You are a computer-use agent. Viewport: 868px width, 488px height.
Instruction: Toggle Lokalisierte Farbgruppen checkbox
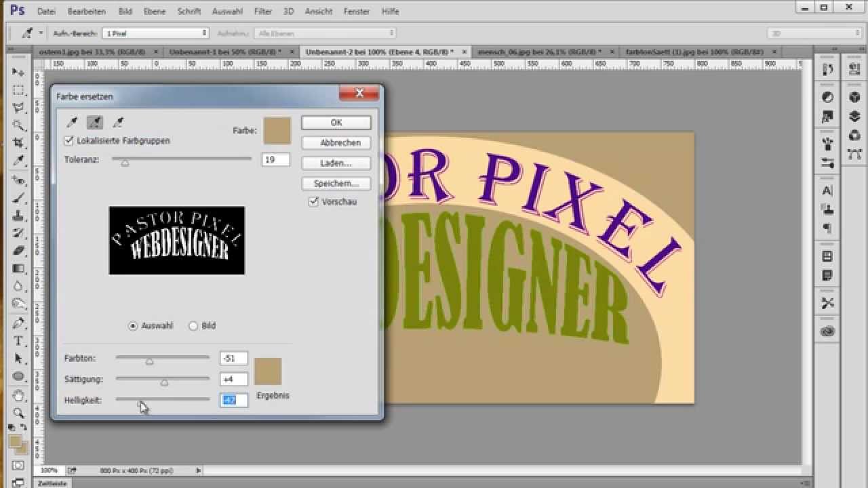(68, 140)
